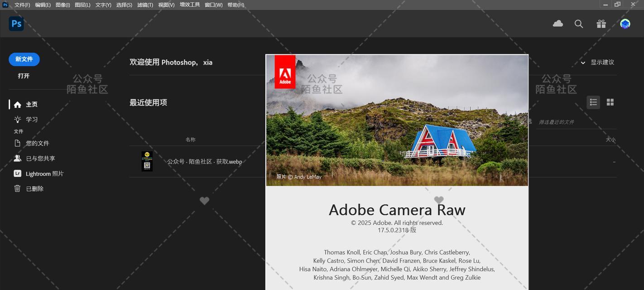Open 您的文件 in the sidebar
This screenshot has width=644, height=290.
(x=38, y=143)
